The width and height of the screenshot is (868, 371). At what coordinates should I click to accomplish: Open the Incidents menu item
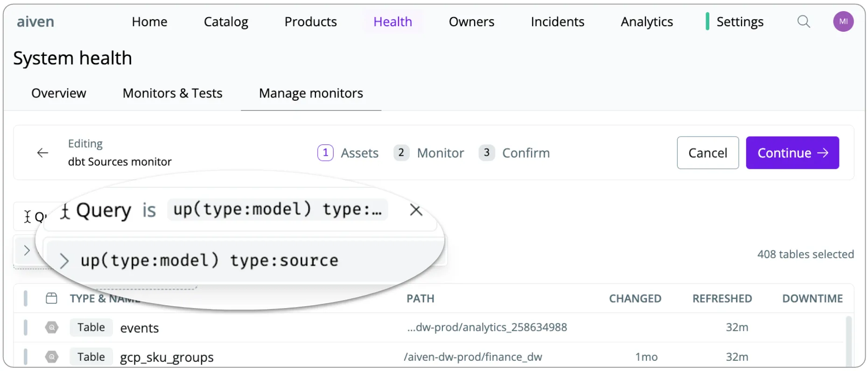(558, 22)
